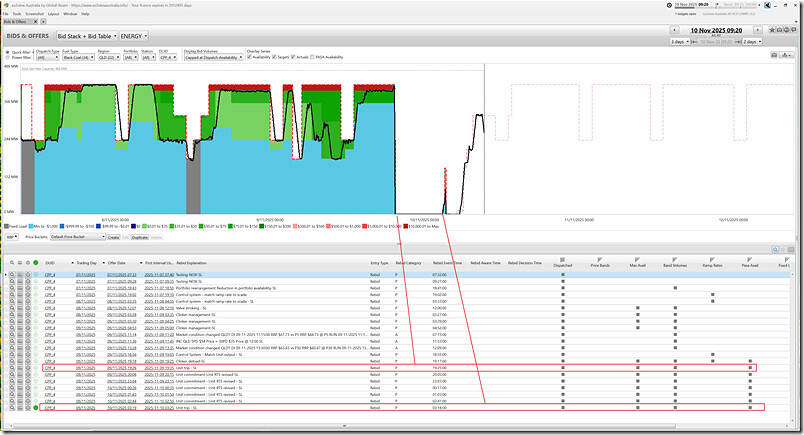This screenshot has width=804, height=435.
Task: Open the Window menu
Action: [x=70, y=14]
